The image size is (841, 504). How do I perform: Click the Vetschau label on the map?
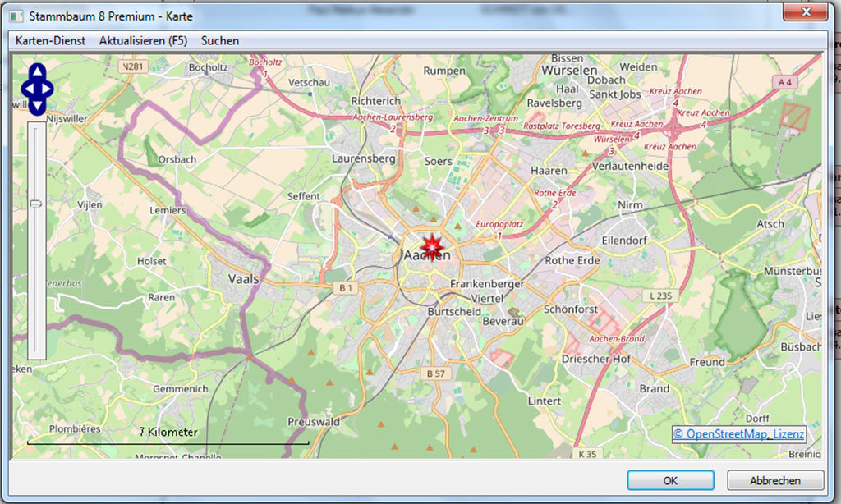pyautogui.click(x=310, y=83)
